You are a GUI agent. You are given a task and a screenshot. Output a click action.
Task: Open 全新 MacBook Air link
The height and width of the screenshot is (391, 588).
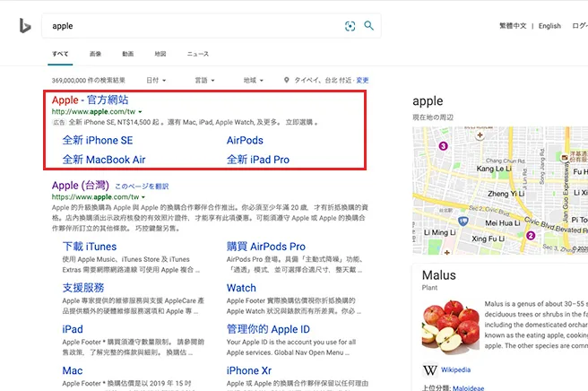(x=104, y=160)
